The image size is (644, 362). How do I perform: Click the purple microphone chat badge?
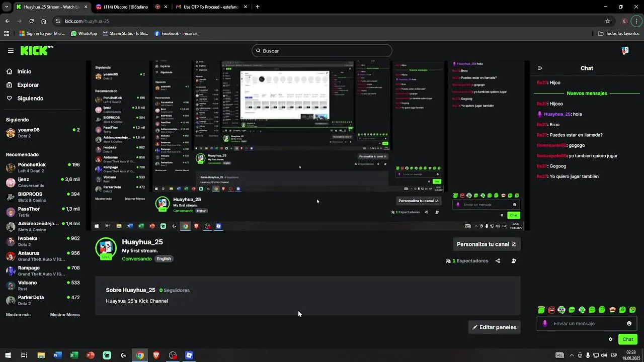[545, 324]
